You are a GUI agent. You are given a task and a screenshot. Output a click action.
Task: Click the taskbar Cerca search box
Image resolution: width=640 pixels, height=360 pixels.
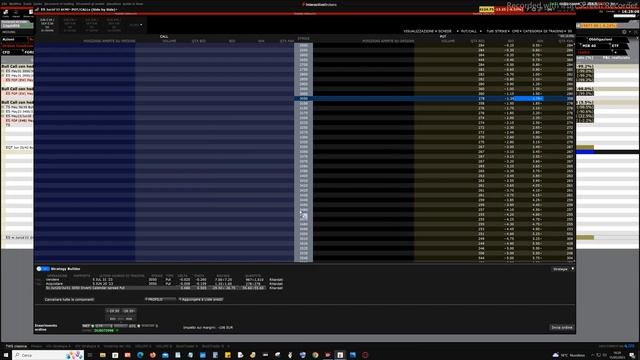[x=48, y=355]
